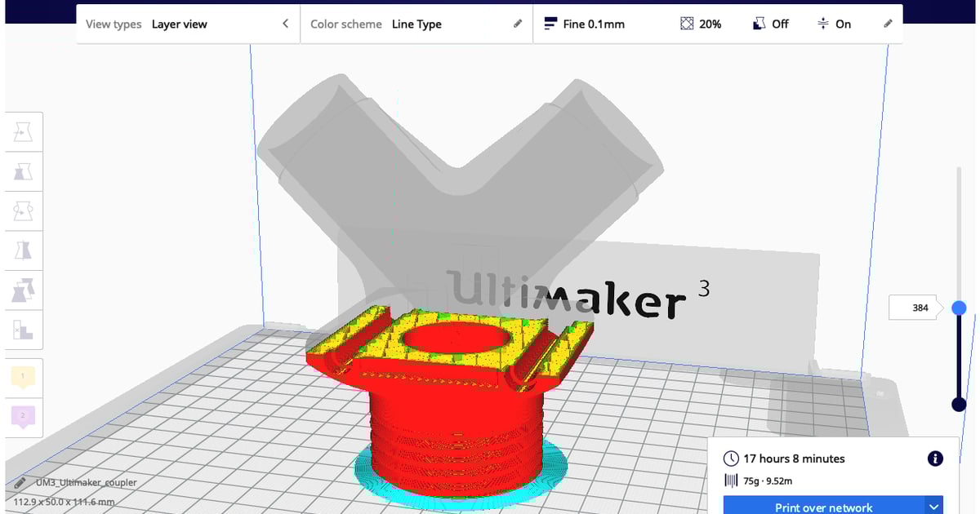Select the Mirror tool
Viewport: 980px width, 514px height.
(23, 250)
